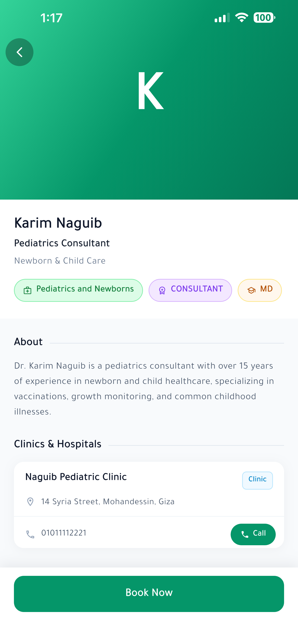Image resolution: width=298 pixels, height=644 pixels.
Task: Open the Naguib Pediatric Clinic card title
Action: [x=76, y=477]
